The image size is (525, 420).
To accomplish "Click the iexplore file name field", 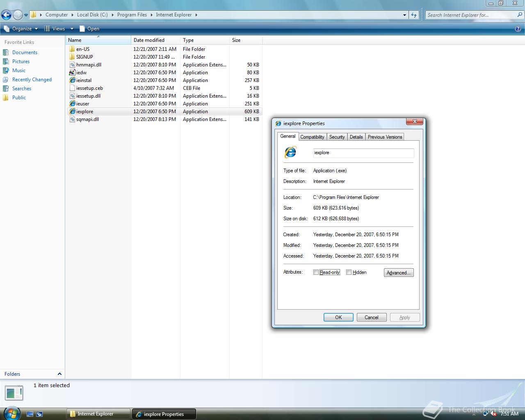I will pos(363,153).
